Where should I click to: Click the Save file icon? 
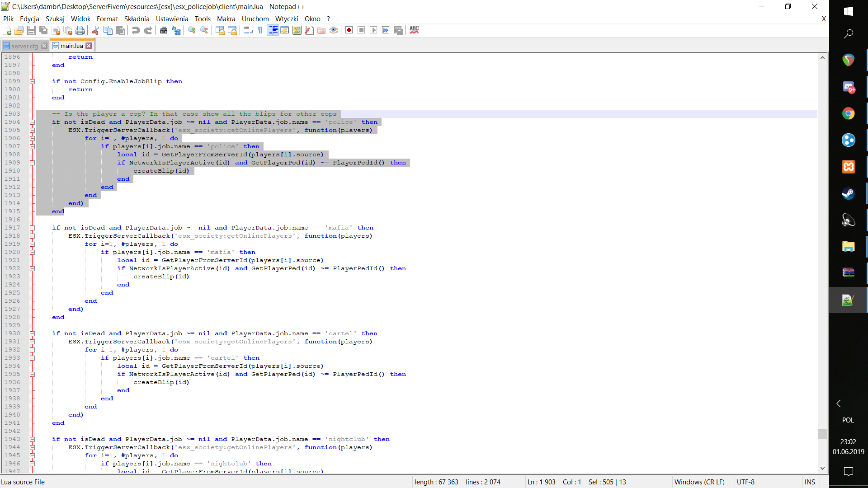point(31,30)
